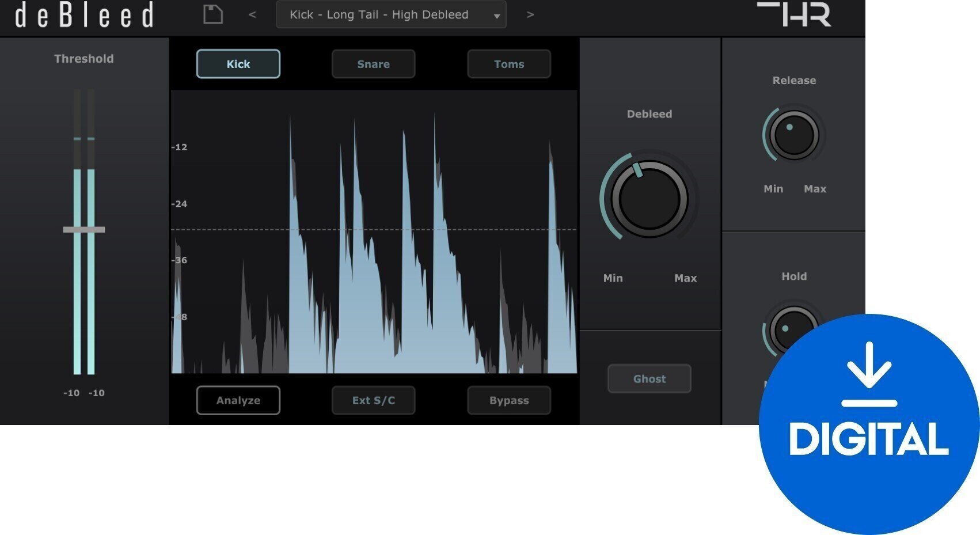Click the Threshold label
This screenshot has width=980, height=535.
[x=84, y=59]
